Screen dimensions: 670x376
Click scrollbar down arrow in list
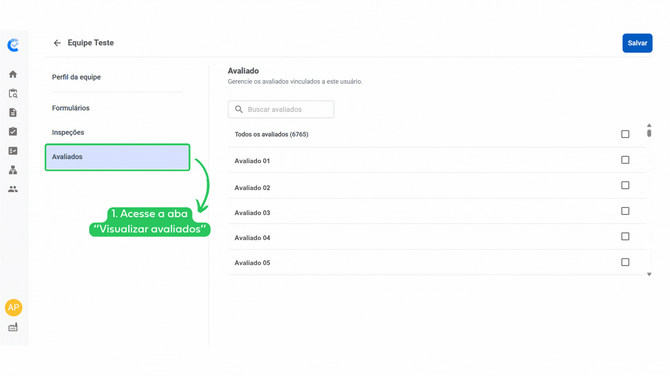[x=649, y=274]
